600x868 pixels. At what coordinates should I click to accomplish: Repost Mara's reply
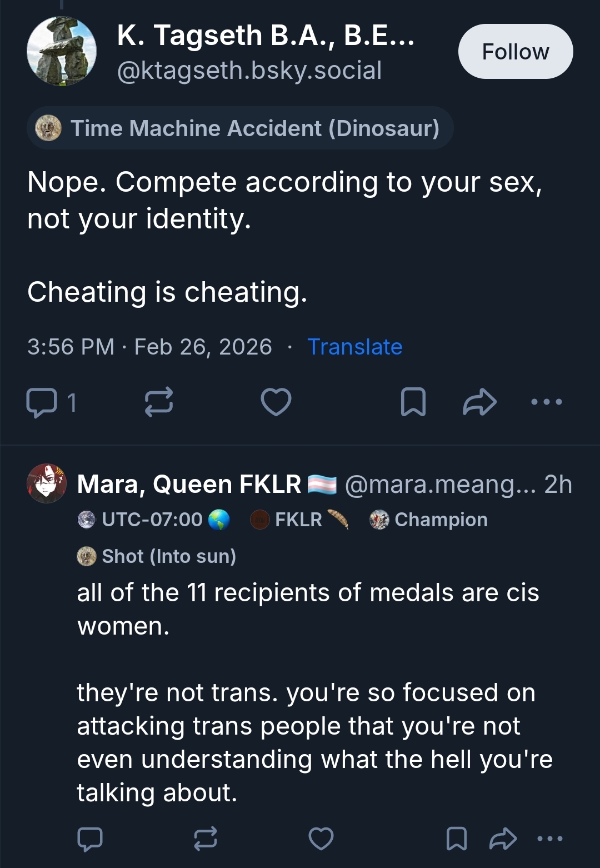pyautogui.click(x=206, y=839)
